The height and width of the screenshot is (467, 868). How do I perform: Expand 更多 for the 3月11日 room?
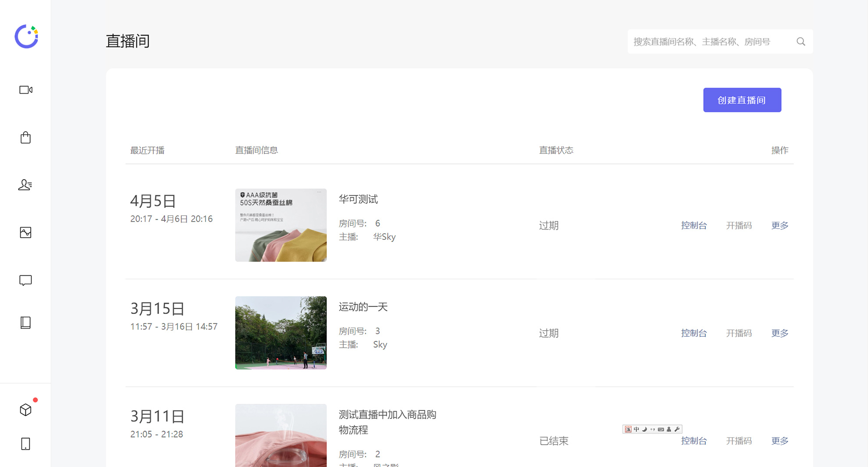pos(779,441)
